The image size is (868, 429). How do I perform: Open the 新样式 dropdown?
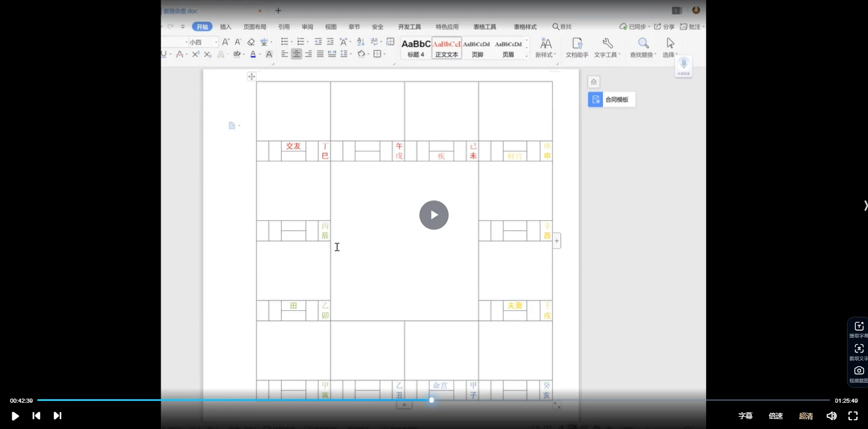click(x=545, y=48)
